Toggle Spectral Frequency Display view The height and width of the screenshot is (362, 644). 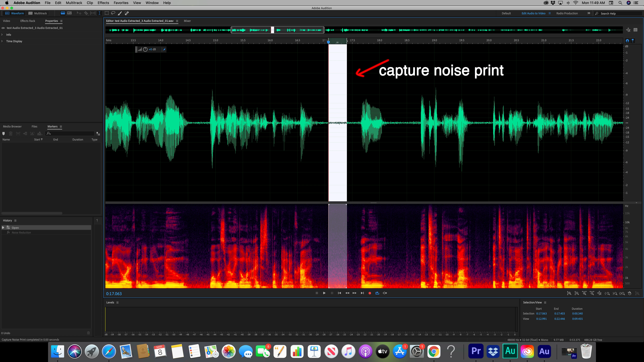click(x=63, y=13)
